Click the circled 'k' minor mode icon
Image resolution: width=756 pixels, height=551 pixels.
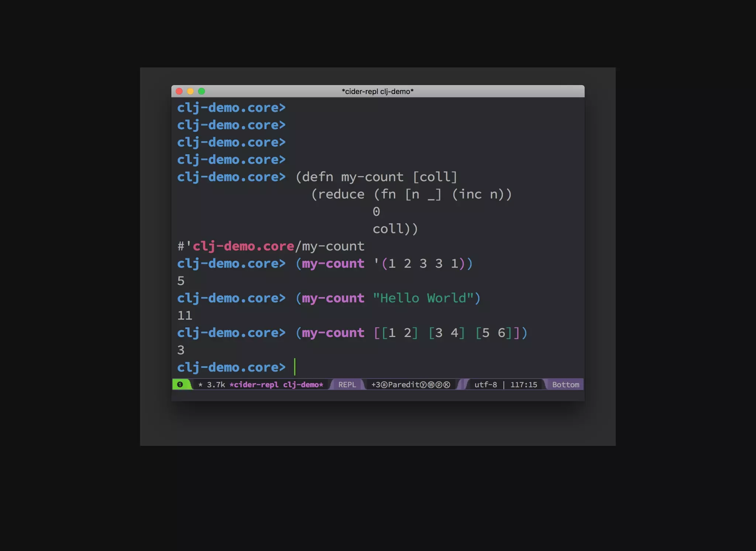coord(447,385)
